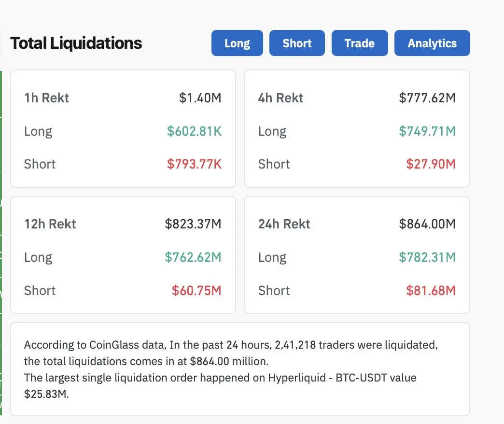
Task: Click the 12h long value $762.62M
Action: coord(193,257)
